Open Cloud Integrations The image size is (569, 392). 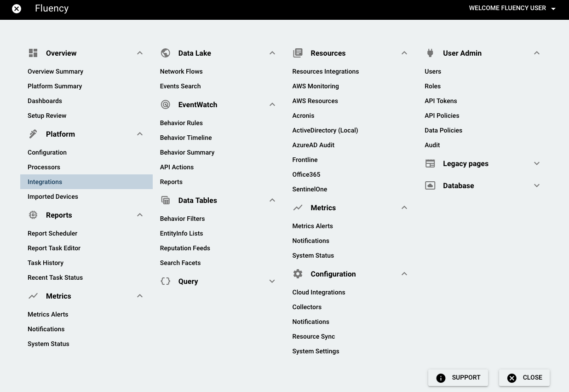point(319,292)
